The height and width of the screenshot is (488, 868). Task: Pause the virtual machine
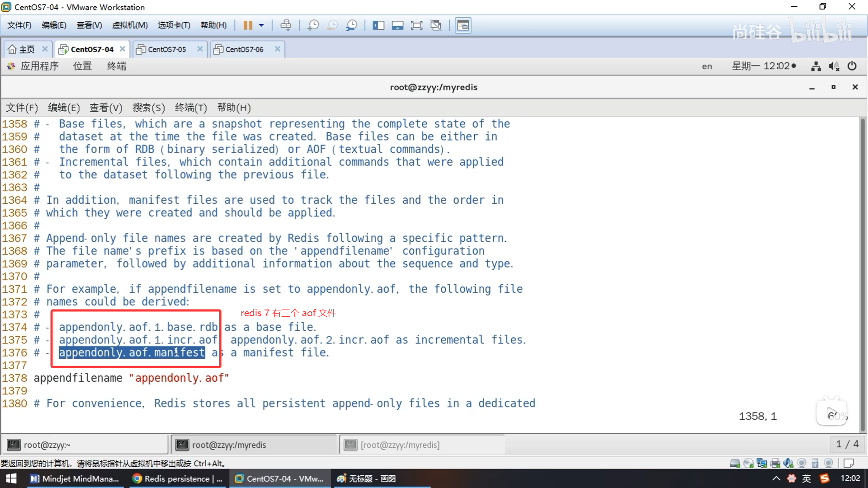(248, 25)
